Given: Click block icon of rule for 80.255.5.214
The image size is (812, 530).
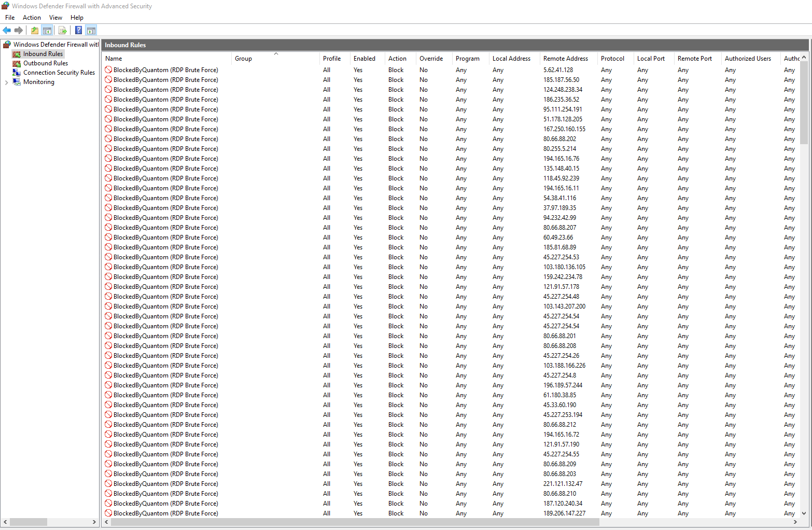Looking at the screenshot, I should [x=108, y=148].
